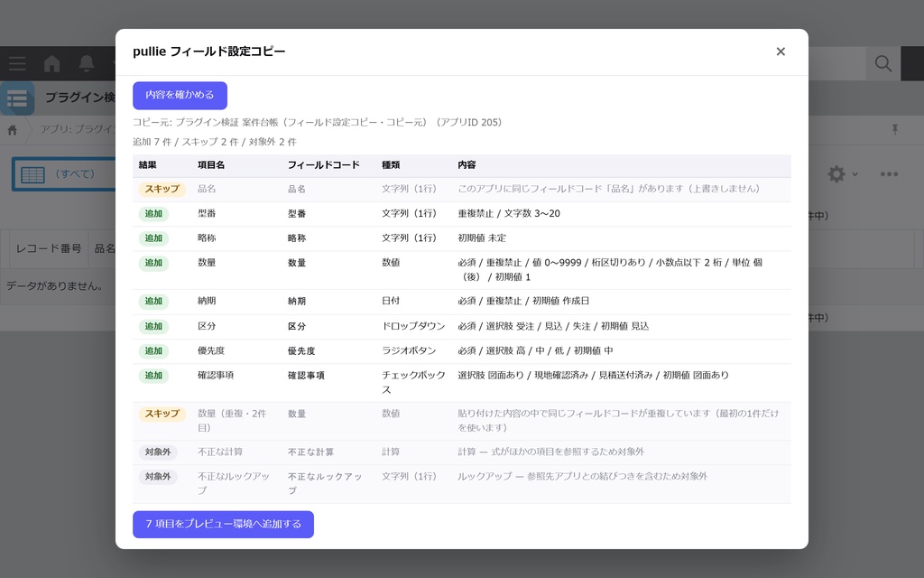Click ラジオボタン type cell
Screen dimensions: 924x578
(409, 351)
